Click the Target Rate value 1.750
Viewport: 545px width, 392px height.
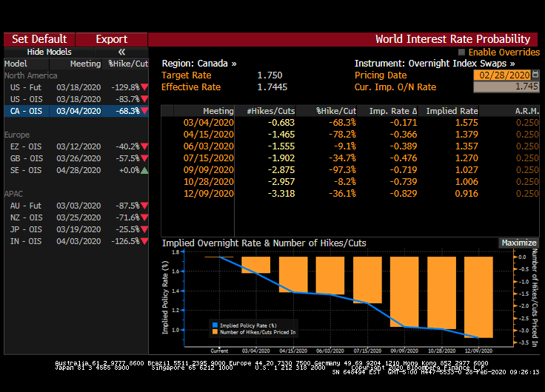pos(270,75)
